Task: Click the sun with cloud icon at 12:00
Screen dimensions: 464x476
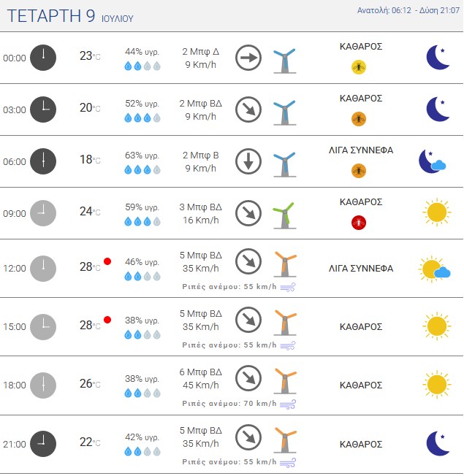Action: click(x=435, y=269)
